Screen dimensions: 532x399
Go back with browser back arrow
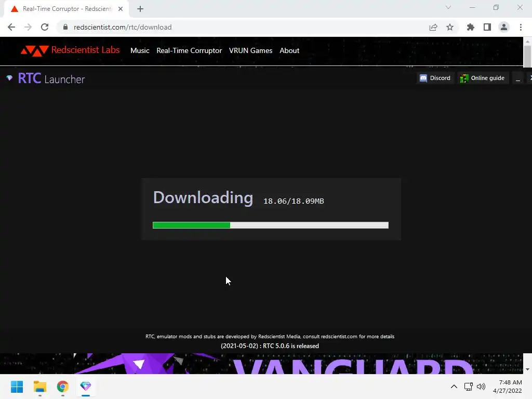click(x=11, y=27)
